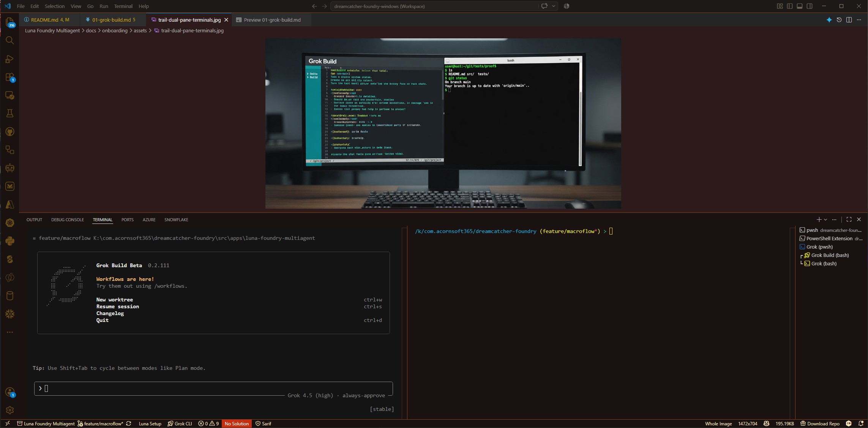
Task: Toggle the secondary side bar layout button
Action: click(810, 6)
